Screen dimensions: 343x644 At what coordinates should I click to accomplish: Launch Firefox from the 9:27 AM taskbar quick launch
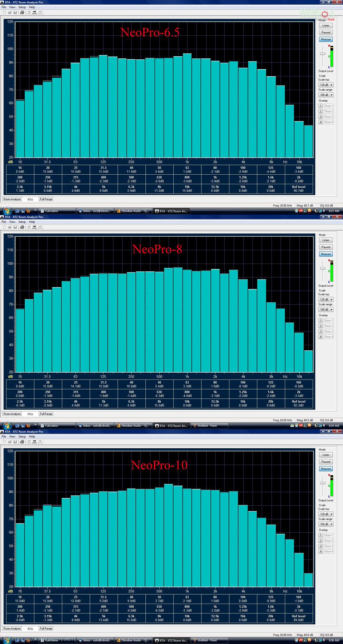point(28,211)
